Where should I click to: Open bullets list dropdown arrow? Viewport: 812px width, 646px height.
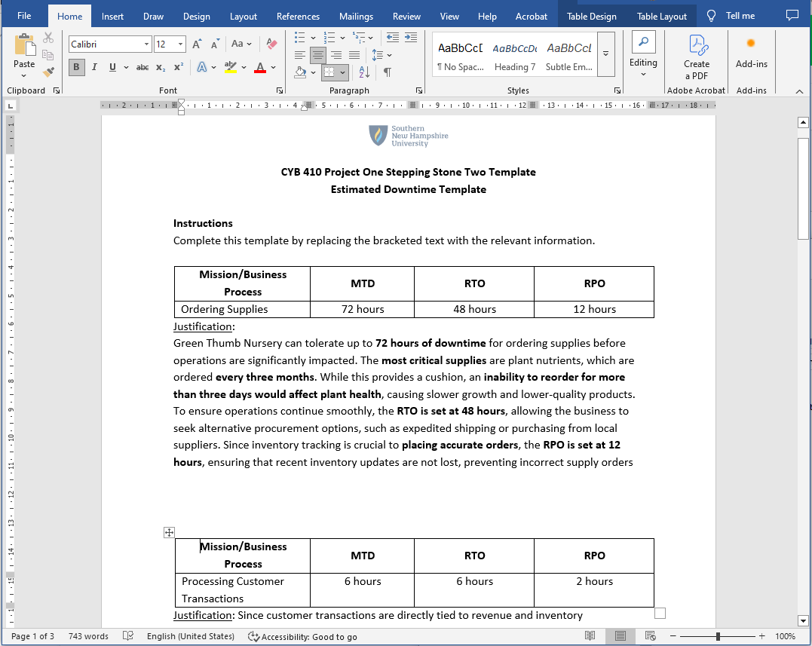[314, 38]
